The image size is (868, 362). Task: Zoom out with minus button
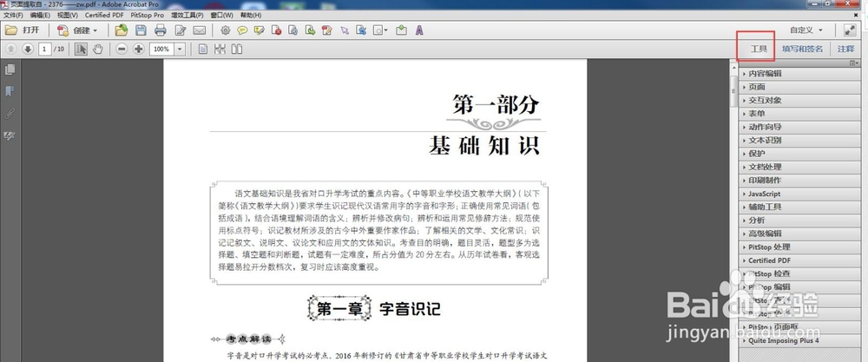[x=122, y=49]
